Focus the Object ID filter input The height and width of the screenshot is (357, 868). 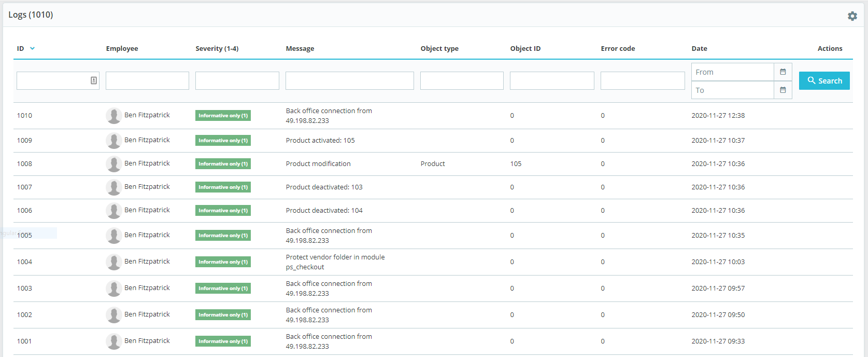coord(552,80)
